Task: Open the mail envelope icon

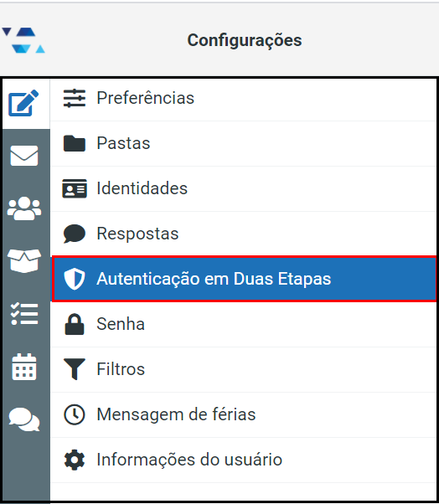Action: (x=24, y=156)
